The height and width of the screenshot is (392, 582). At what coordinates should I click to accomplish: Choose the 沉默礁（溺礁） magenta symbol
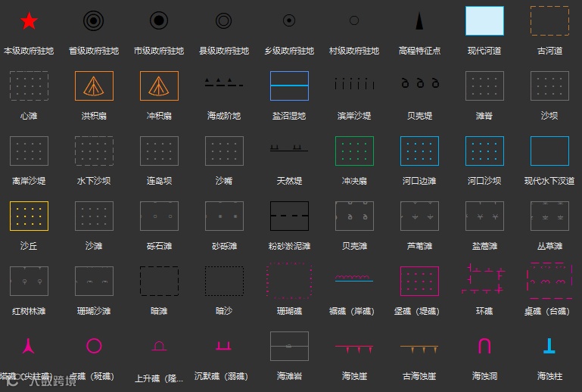coord(224,347)
